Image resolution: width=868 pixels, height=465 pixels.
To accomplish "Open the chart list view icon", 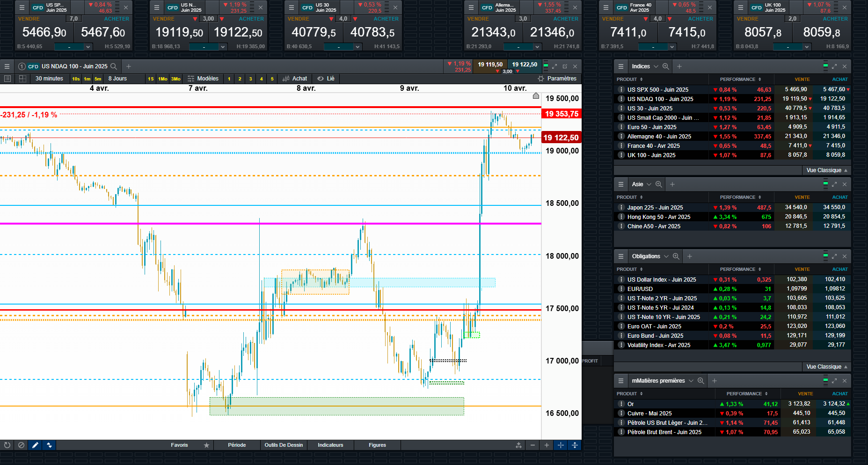I will tap(7, 79).
